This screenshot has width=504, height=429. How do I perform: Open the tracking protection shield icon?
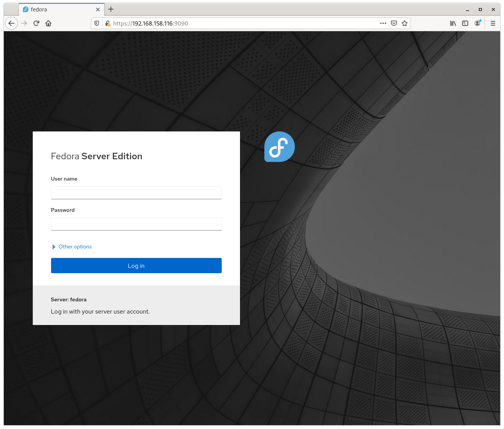point(97,23)
